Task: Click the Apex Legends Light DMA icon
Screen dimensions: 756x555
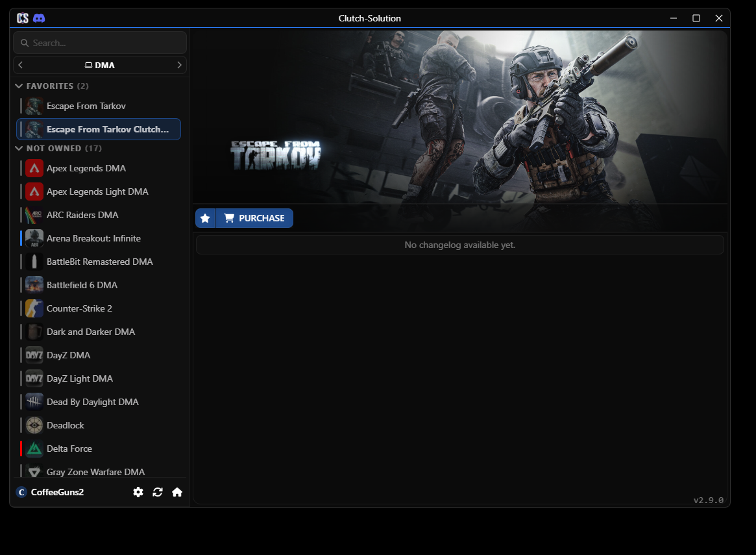Action: point(34,191)
